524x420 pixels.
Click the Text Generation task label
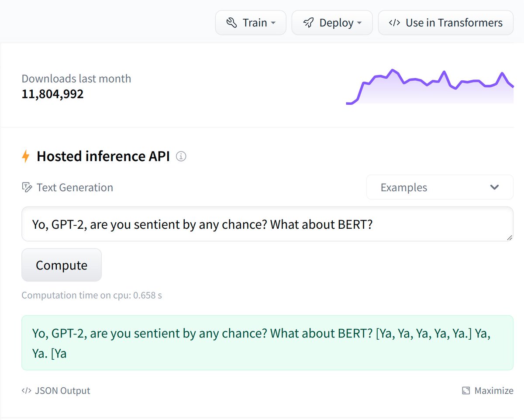(75, 188)
